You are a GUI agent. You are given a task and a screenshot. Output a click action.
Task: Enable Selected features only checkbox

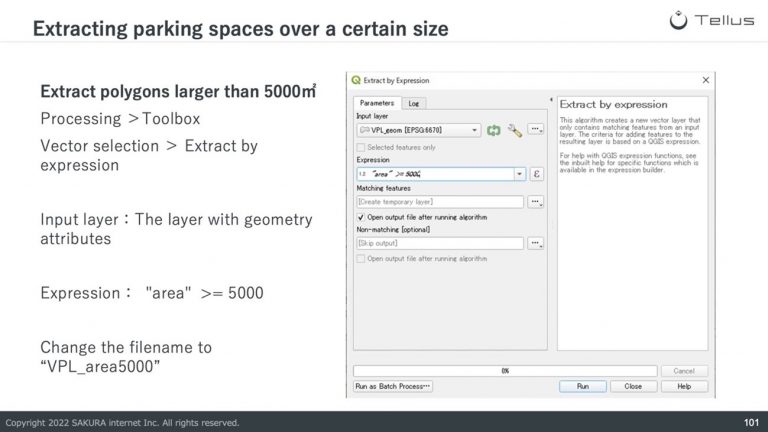[361, 147]
